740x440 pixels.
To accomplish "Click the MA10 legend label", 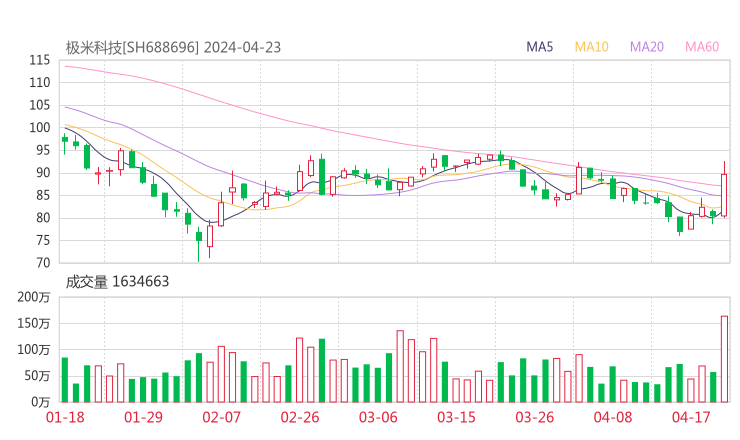I will click(x=591, y=47).
